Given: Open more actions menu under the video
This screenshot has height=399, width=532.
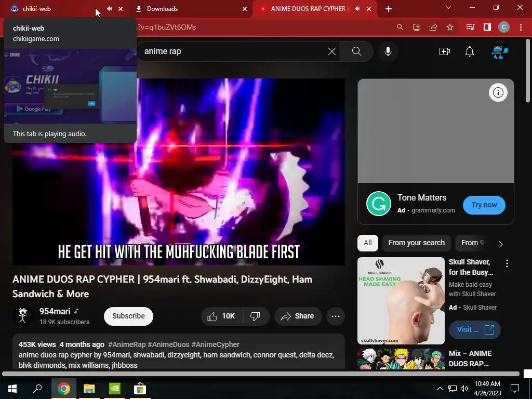Looking at the screenshot, I should 336,316.
